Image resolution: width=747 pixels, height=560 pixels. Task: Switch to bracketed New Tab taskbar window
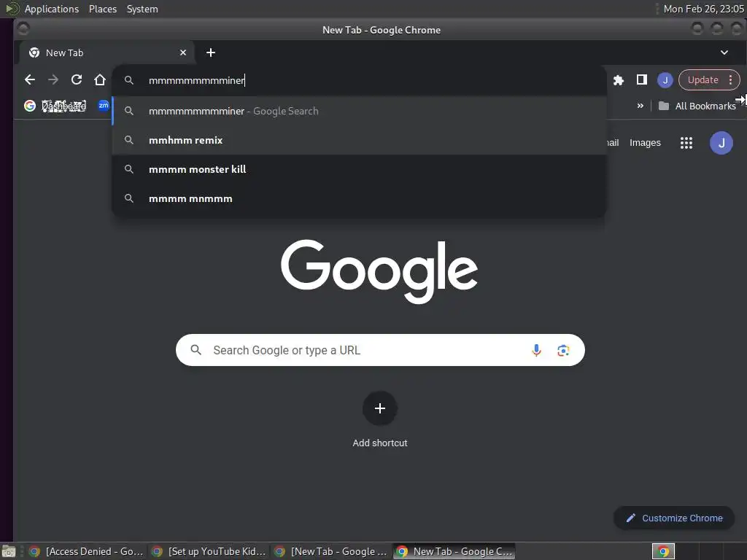(x=332, y=551)
